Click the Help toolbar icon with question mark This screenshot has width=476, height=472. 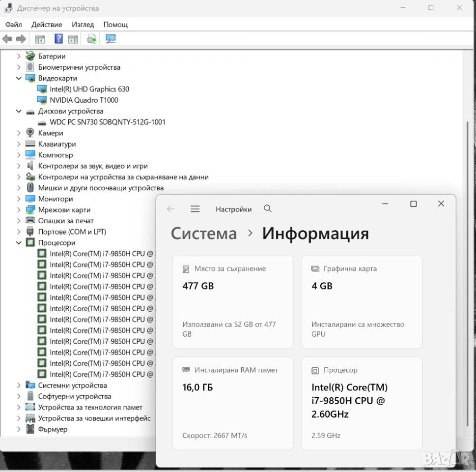click(58, 39)
